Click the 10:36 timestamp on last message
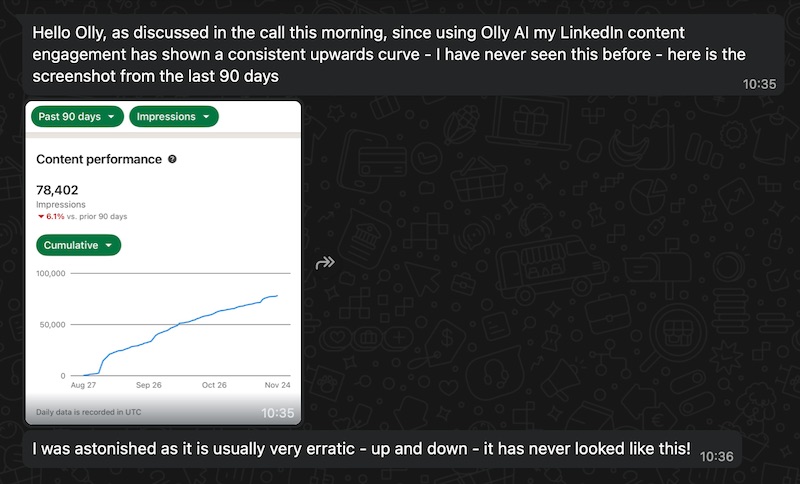The width and height of the screenshot is (800, 484). click(716, 456)
